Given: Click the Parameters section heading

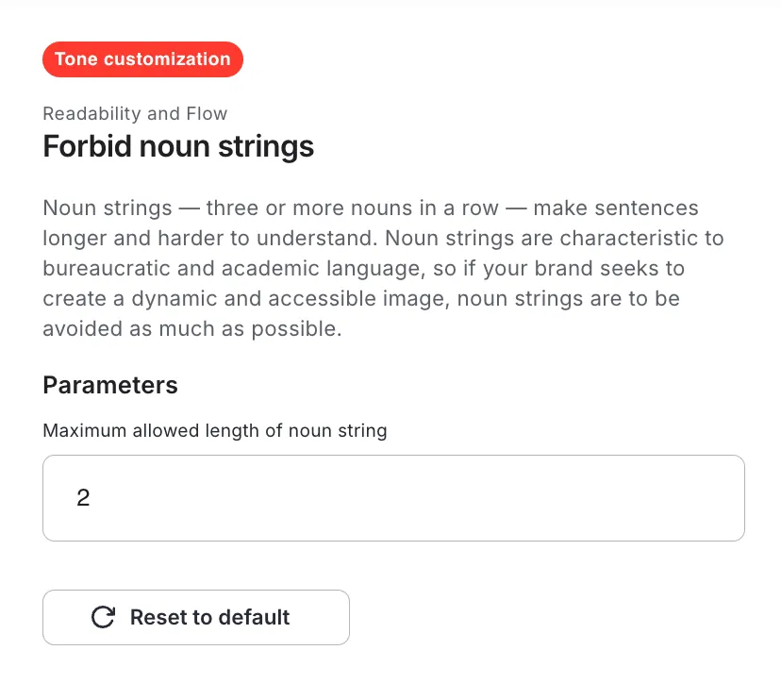Looking at the screenshot, I should click(x=110, y=385).
